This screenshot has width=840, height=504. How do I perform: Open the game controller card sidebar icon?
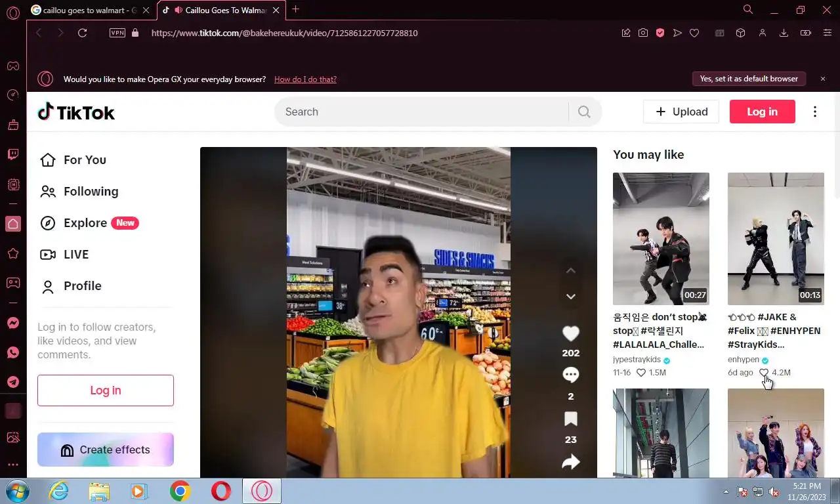coord(12,283)
